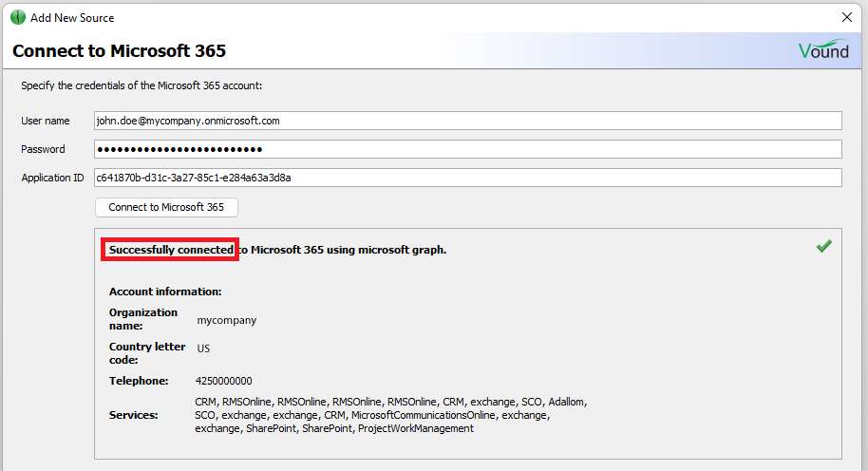Click the 'Application ID' label
Viewport: 868px width, 471px height.
52,178
